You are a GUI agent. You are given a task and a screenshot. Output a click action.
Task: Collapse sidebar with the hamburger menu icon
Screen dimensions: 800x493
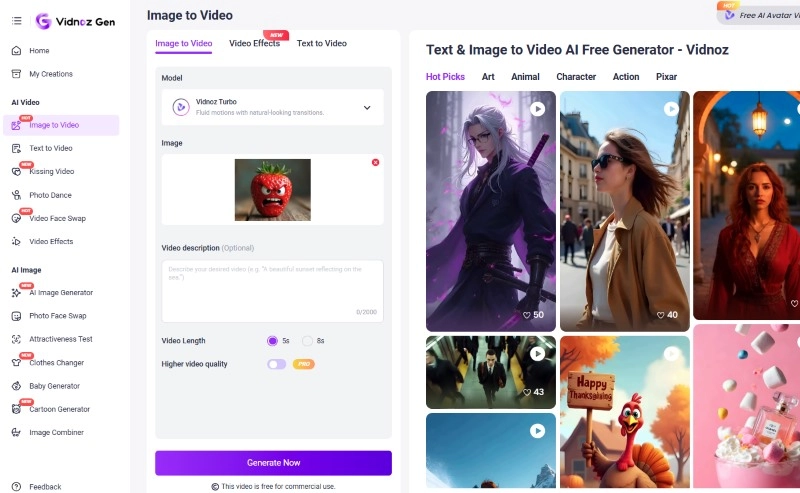[17, 21]
